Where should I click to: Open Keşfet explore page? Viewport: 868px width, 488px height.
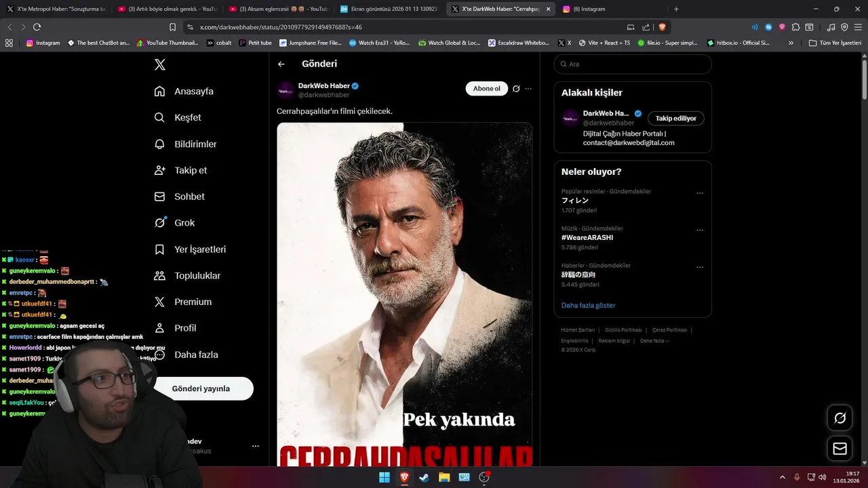click(x=178, y=117)
